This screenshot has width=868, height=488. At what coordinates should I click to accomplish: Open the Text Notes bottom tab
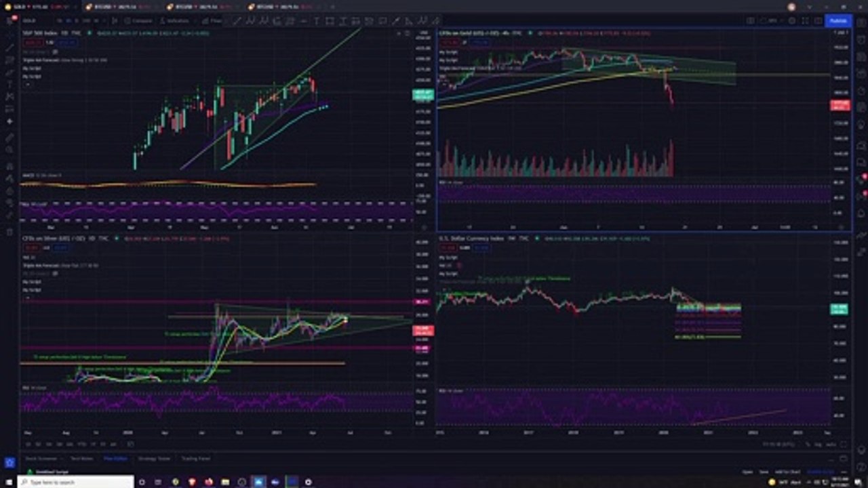point(81,459)
